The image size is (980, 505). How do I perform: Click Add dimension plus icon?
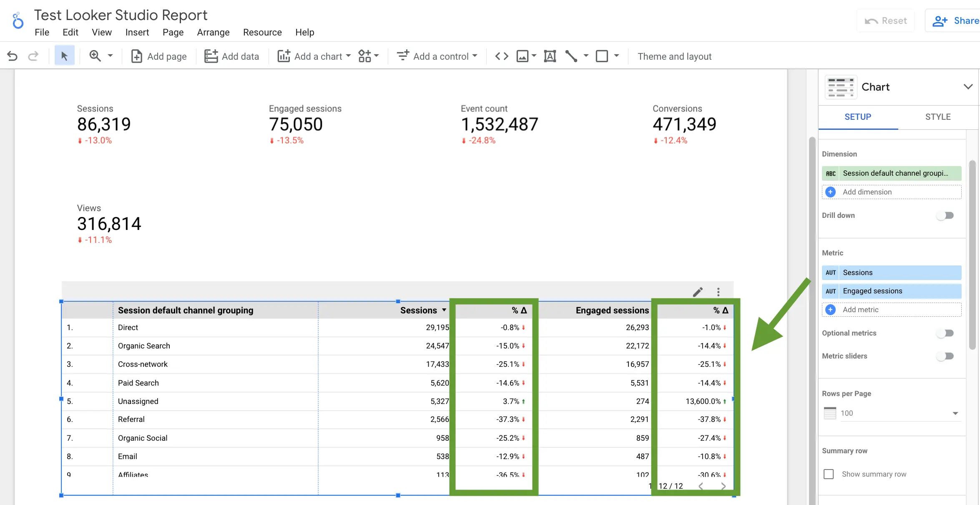click(x=830, y=192)
